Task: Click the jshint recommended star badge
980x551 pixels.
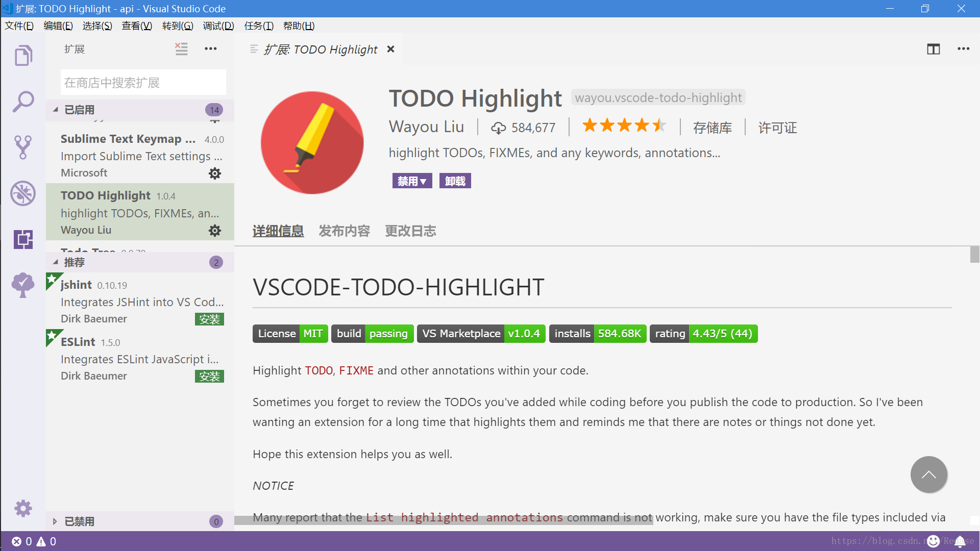Action: (x=52, y=279)
